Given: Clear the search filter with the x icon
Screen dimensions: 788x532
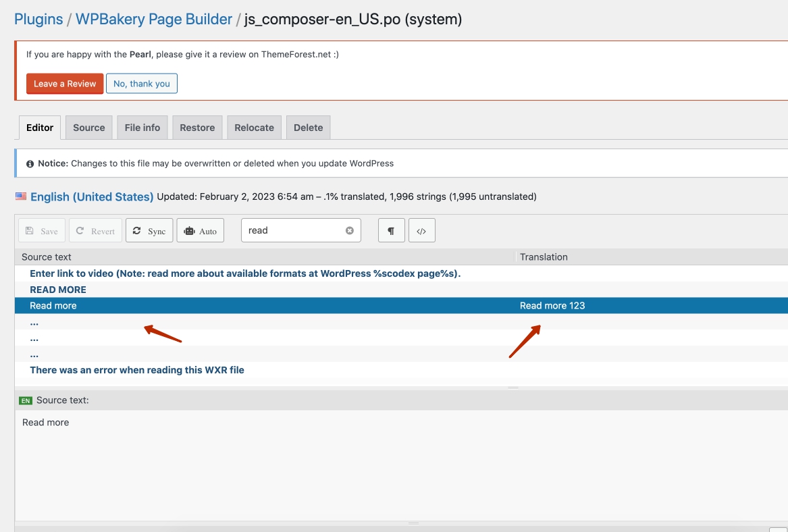Looking at the screenshot, I should point(350,231).
